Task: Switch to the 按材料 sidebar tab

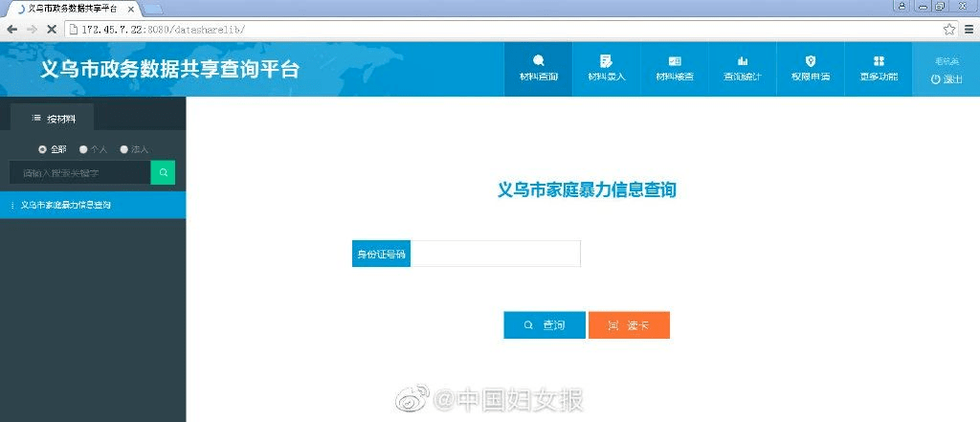Action: point(53,118)
